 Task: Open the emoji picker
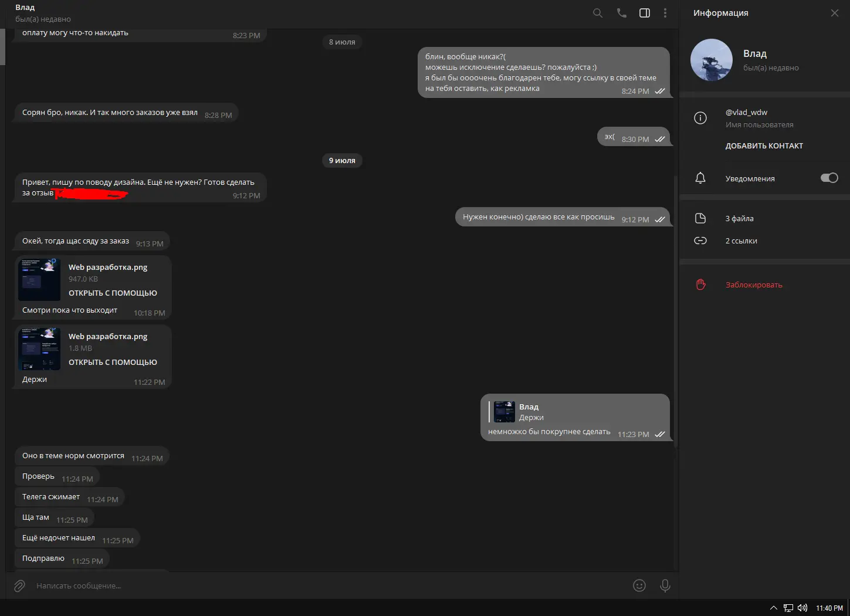coord(639,585)
